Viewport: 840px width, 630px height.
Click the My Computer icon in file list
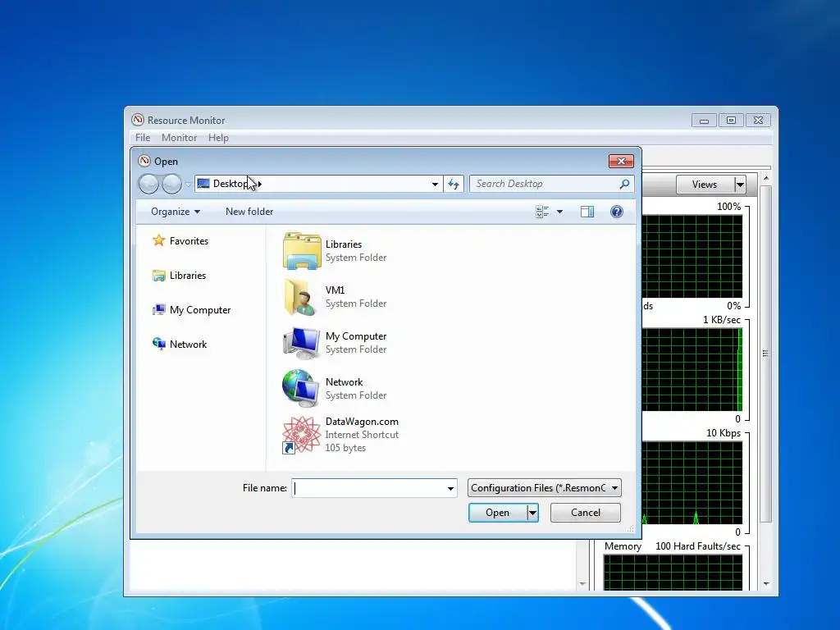[301, 343]
